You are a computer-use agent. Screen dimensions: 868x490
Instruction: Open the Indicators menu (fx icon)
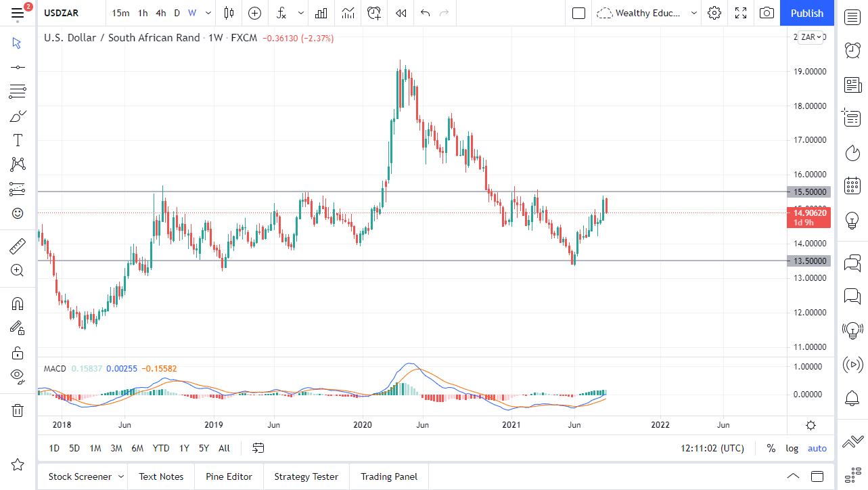pyautogui.click(x=281, y=13)
